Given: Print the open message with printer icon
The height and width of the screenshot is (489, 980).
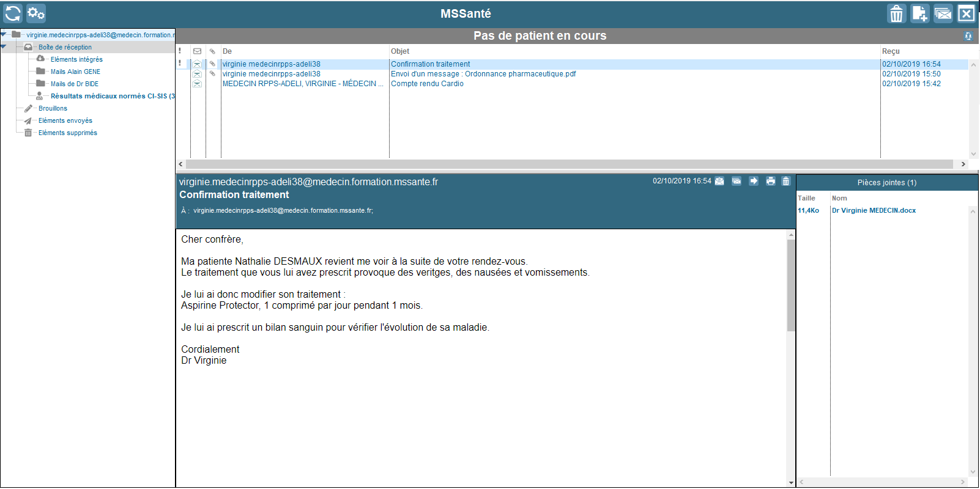Looking at the screenshot, I should 770,181.
